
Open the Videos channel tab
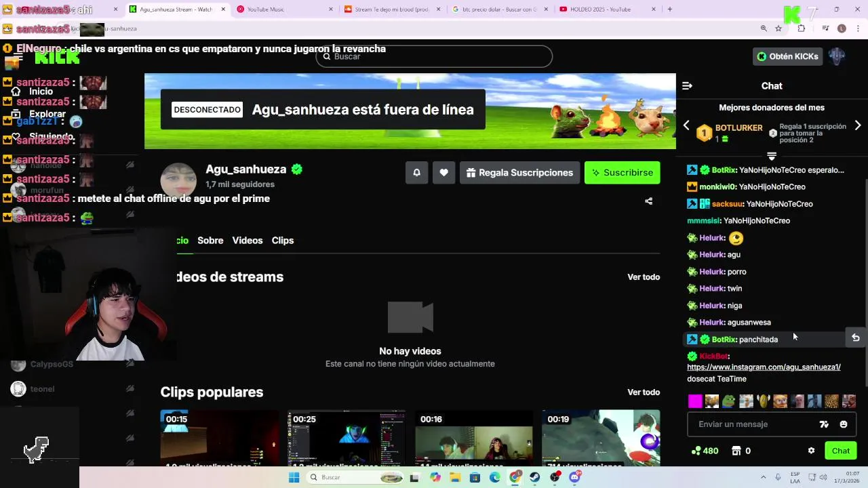click(248, 241)
